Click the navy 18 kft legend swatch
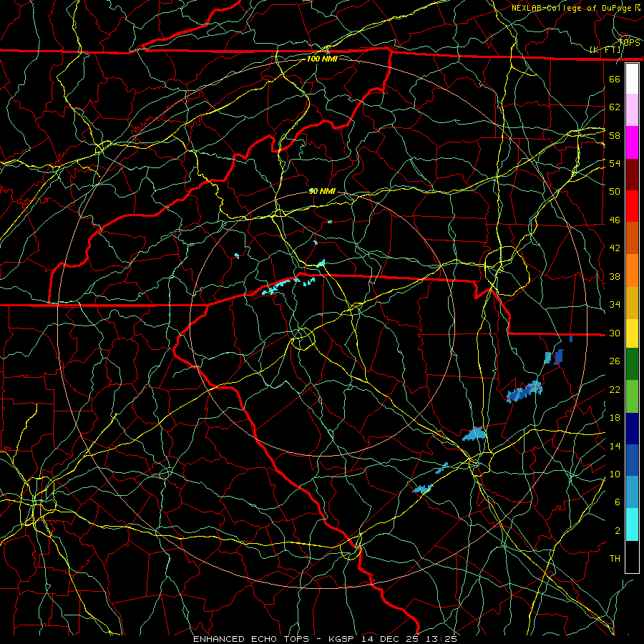Screen dimensions: 644x644 (x=632, y=429)
